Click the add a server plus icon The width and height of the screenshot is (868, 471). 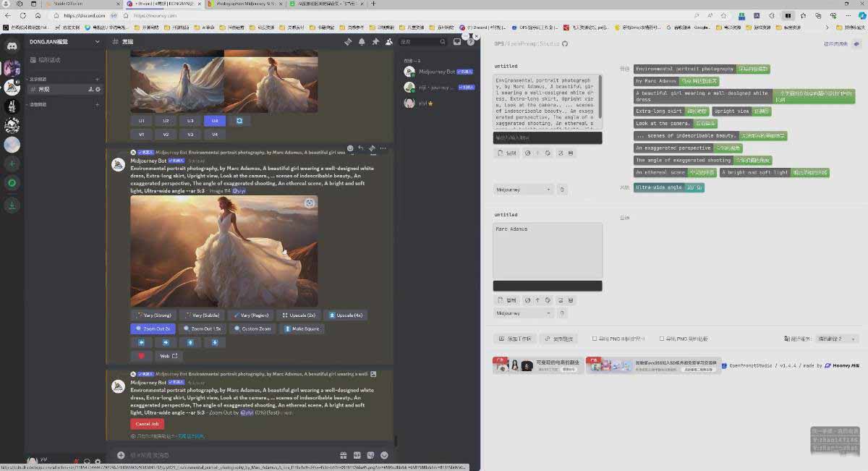[12, 164]
